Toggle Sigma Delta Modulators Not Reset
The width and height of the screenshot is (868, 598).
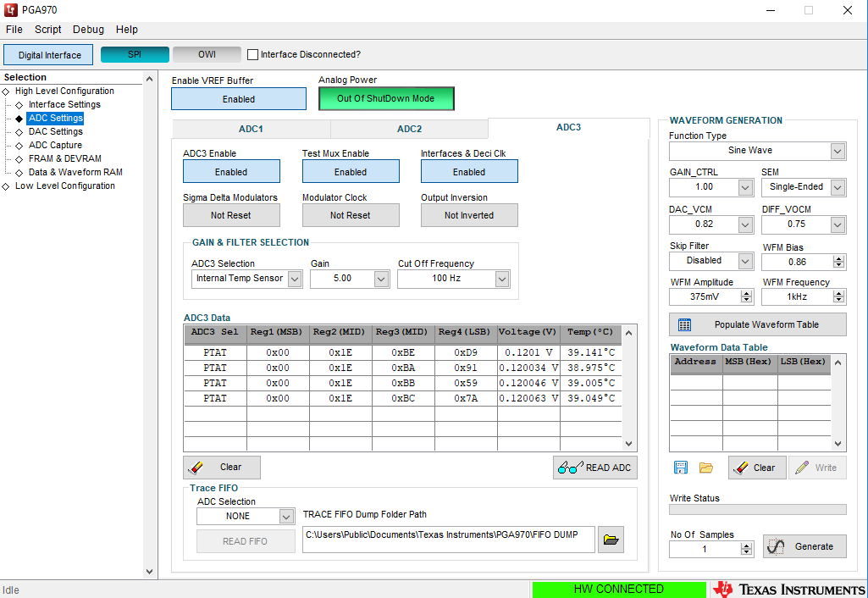coord(231,215)
